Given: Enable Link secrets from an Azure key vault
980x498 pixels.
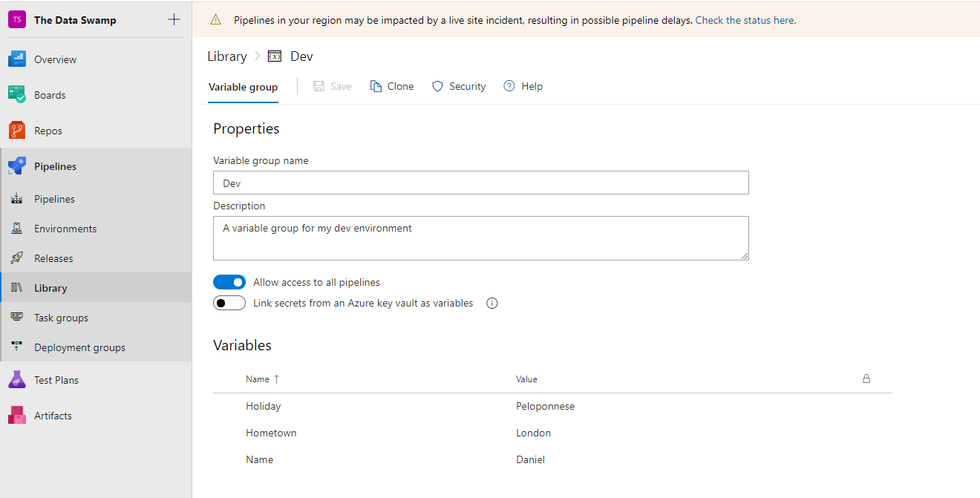Looking at the screenshot, I should (229, 303).
